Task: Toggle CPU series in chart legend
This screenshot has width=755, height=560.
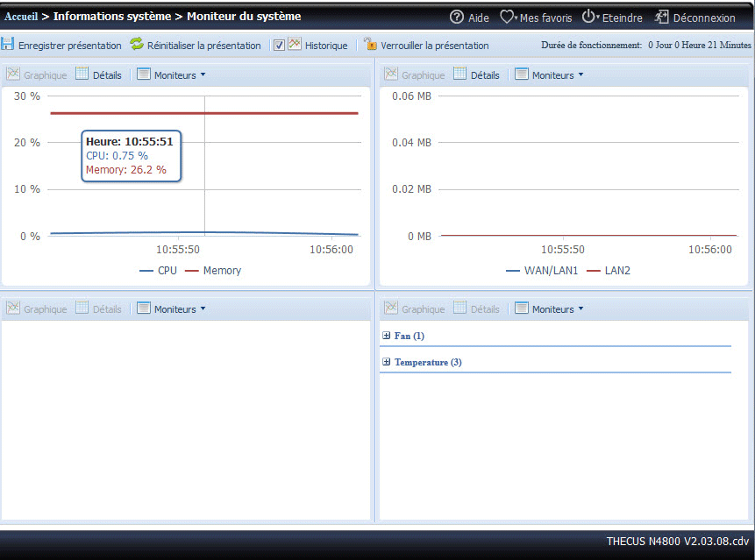Action: [159, 271]
